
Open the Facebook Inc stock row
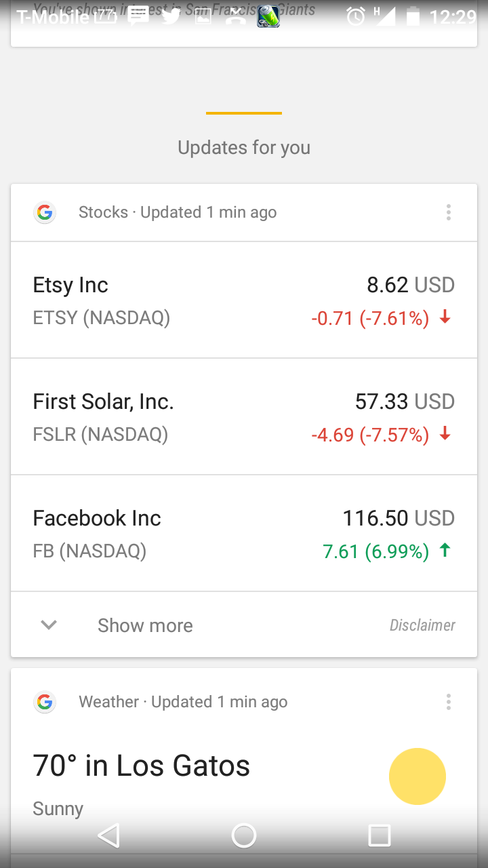tap(244, 533)
